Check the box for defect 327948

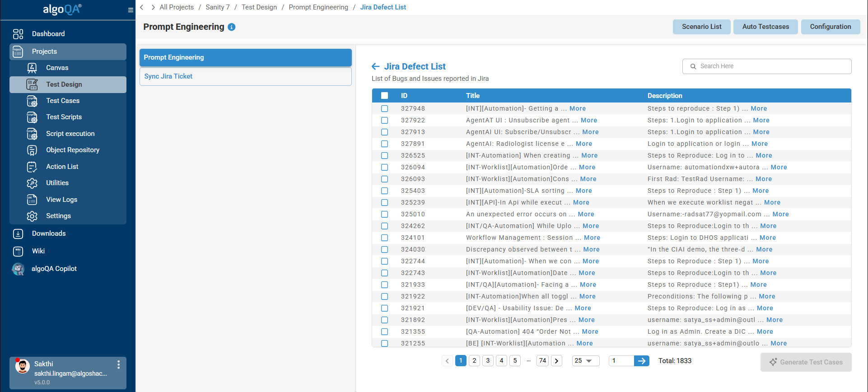pyautogui.click(x=385, y=109)
